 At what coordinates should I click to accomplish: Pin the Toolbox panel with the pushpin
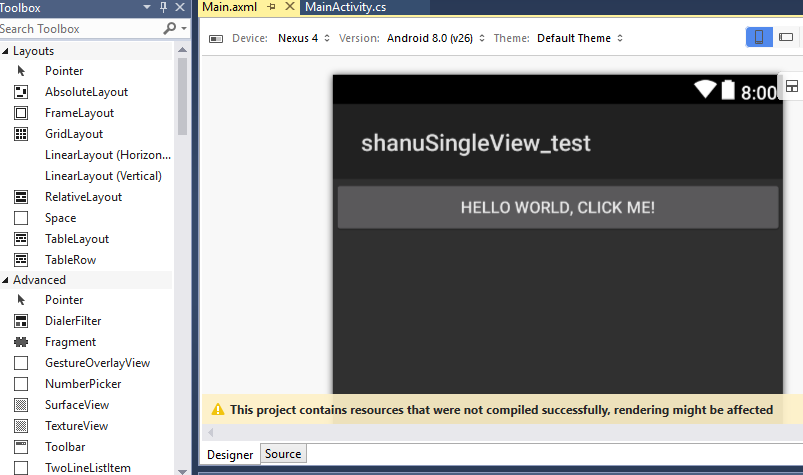pos(163,7)
